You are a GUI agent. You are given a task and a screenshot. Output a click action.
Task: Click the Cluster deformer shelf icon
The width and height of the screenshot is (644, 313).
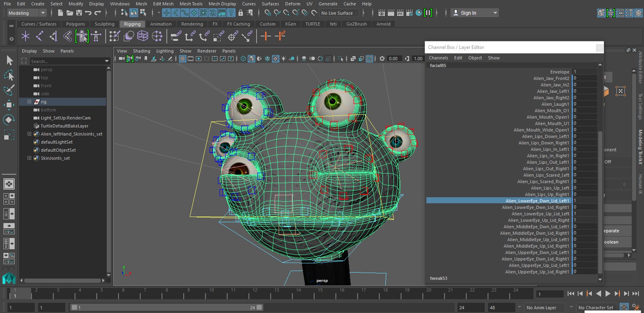coord(157,36)
